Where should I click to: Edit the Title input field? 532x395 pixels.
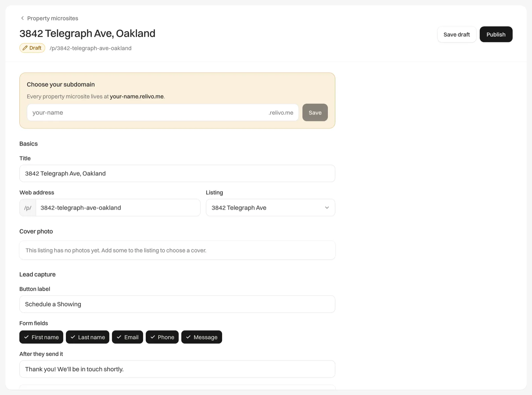tap(177, 173)
